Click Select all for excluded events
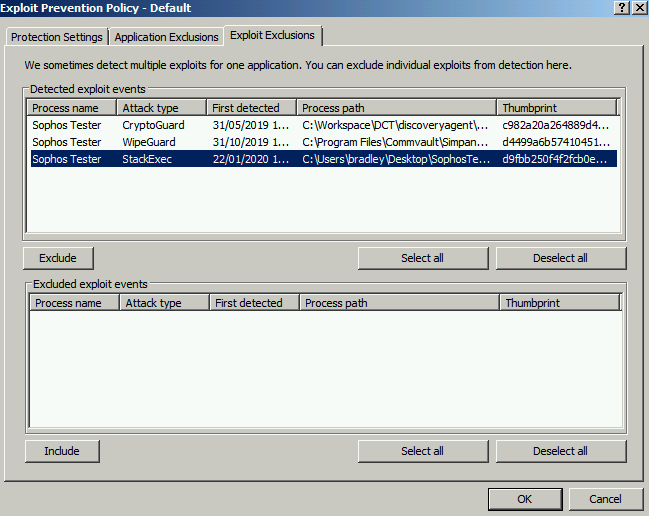 coord(422,451)
